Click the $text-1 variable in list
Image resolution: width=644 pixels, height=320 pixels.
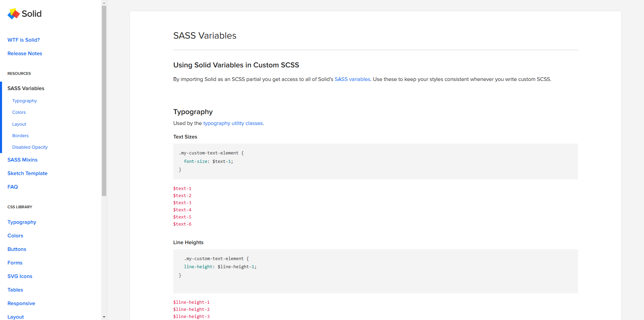182,189
